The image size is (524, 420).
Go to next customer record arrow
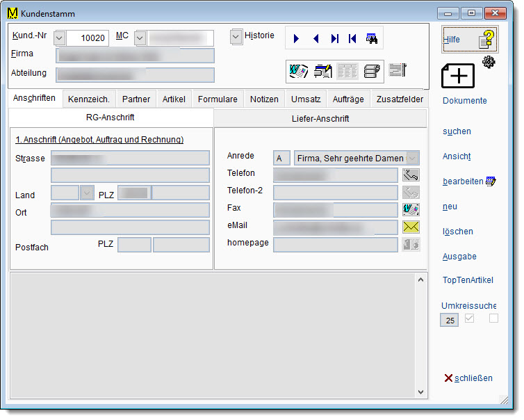[297, 39]
